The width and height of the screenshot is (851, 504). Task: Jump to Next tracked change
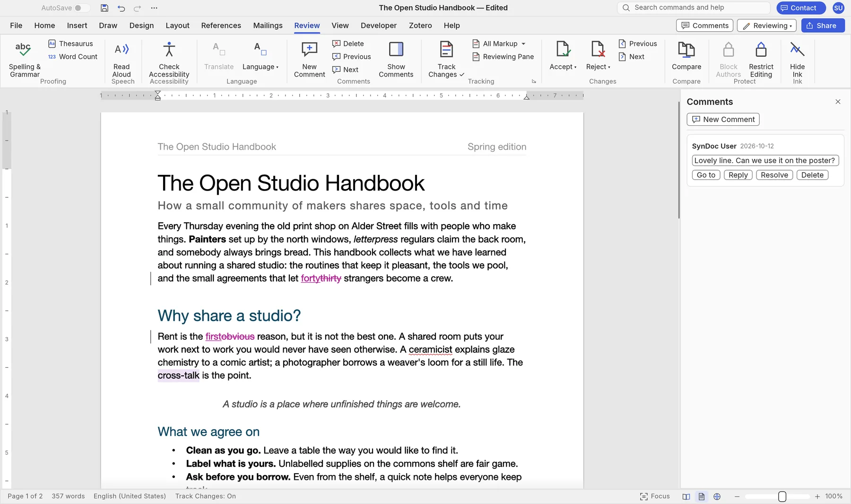[x=632, y=57]
